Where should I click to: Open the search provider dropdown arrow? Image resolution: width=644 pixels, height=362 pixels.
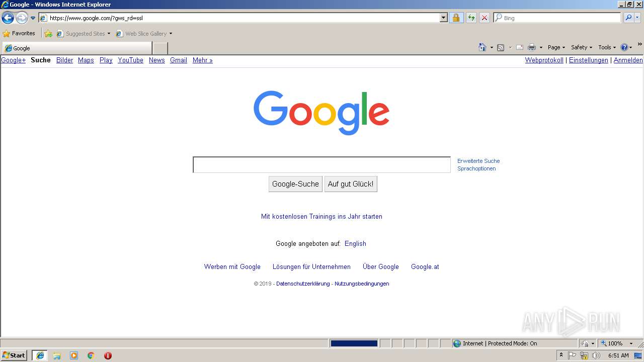(637, 18)
